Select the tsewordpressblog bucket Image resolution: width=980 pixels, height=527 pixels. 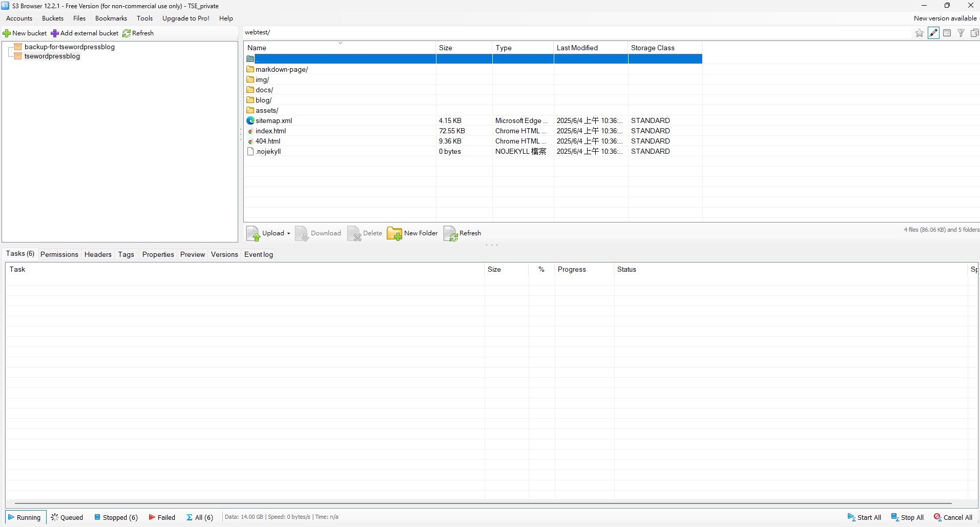[52, 56]
